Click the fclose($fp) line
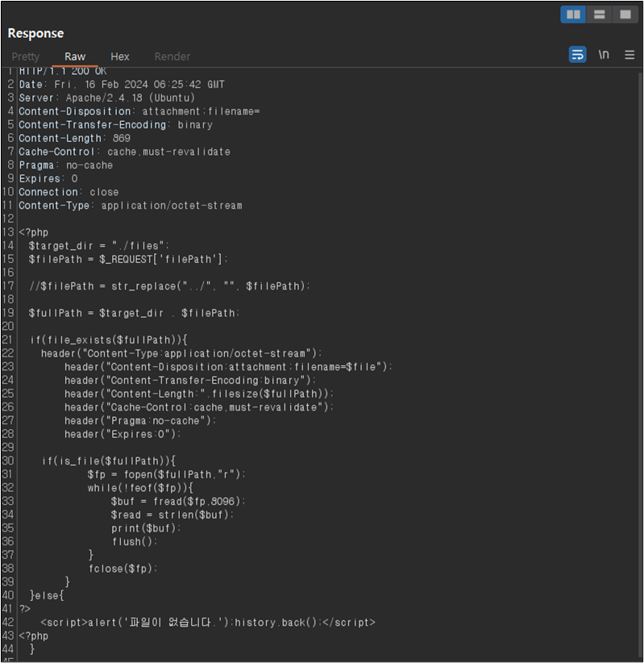 (123, 569)
